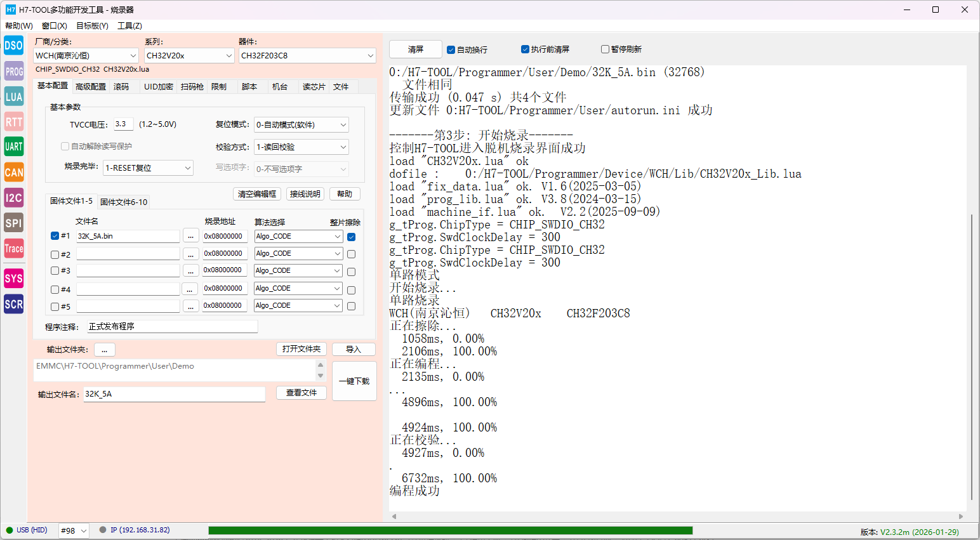The width and height of the screenshot is (980, 540).
Task: Enable firmware file #5 checkbox
Action: click(x=55, y=306)
